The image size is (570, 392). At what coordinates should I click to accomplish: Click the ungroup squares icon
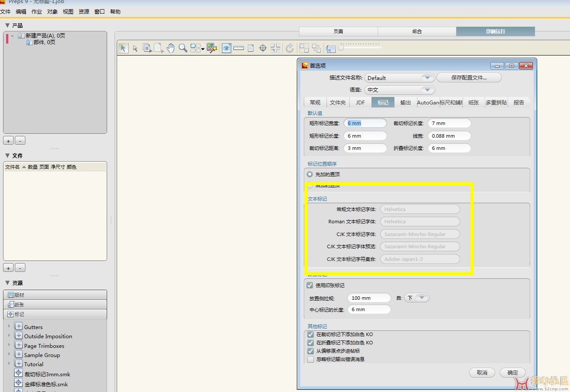[316, 48]
